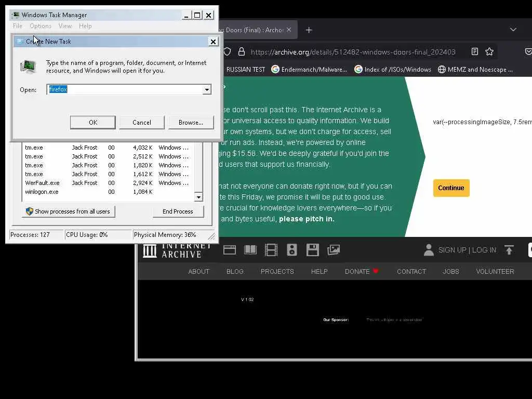The height and width of the screenshot is (399, 532).
Task: Open the Video film-strip icon
Action: 271,250
